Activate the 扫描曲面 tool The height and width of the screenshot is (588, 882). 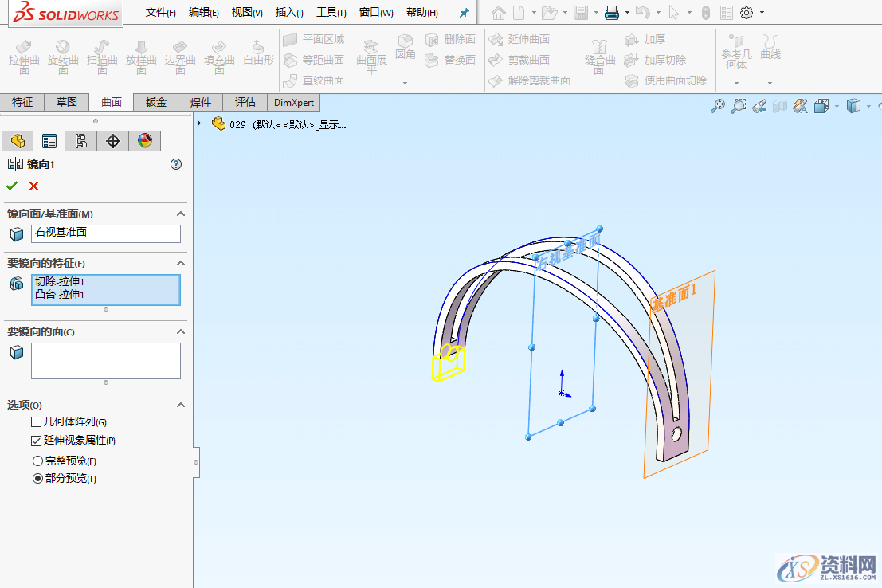click(x=102, y=56)
